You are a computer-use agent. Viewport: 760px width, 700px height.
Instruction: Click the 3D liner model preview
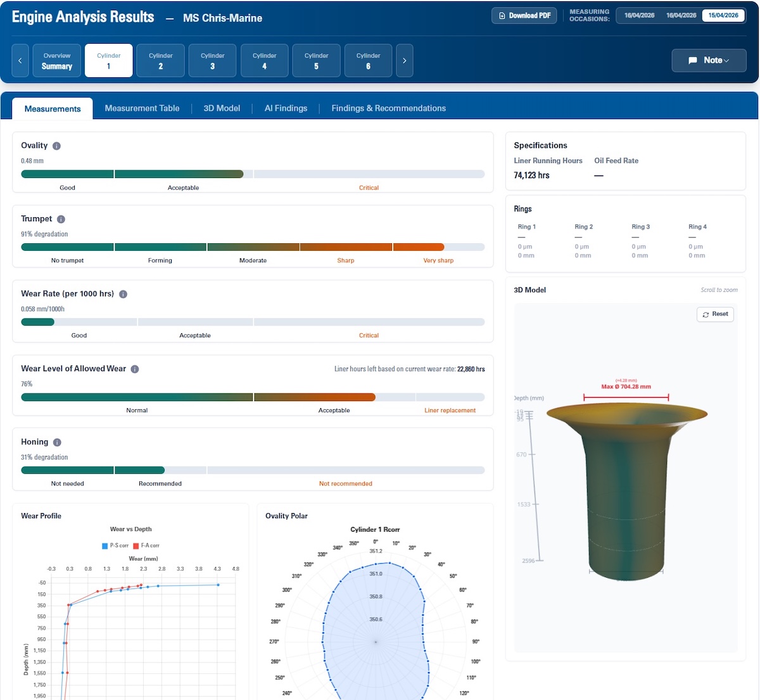(x=626, y=494)
